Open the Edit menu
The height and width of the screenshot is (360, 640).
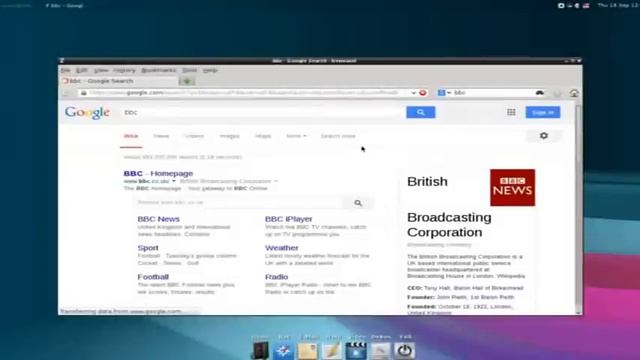(82, 70)
